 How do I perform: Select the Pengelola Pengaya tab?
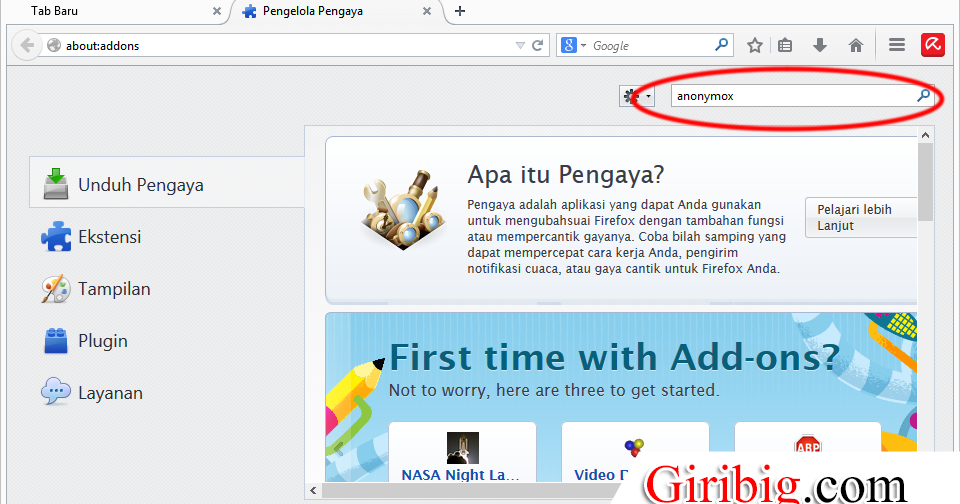pyautogui.click(x=336, y=11)
